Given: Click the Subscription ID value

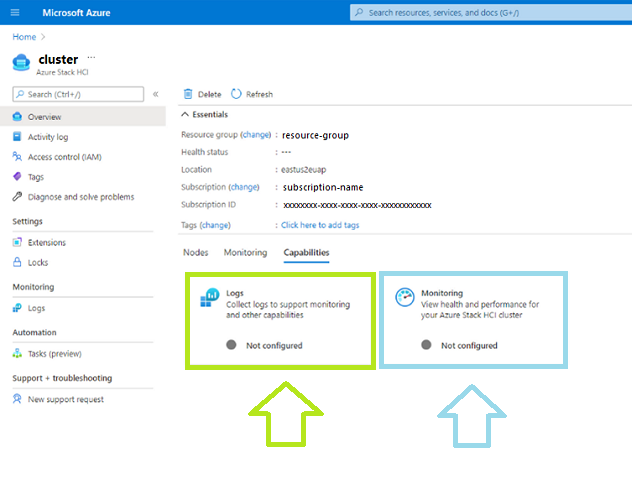Looking at the screenshot, I should tap(357, 205).
